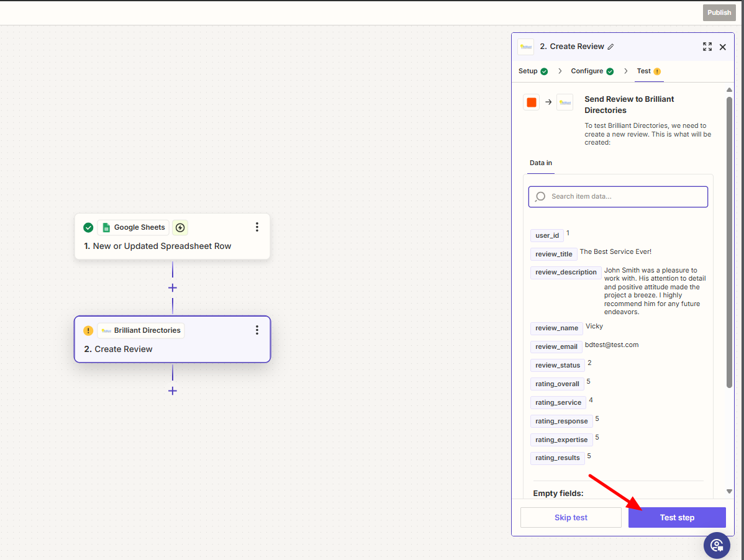Click the destination Brilliant Directories icon
744x560 pixels.
click(x=565, y=102)
